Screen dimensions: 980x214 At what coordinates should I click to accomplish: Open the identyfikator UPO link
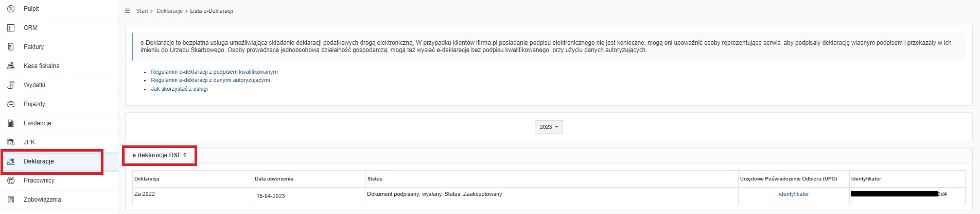(794, 194)
